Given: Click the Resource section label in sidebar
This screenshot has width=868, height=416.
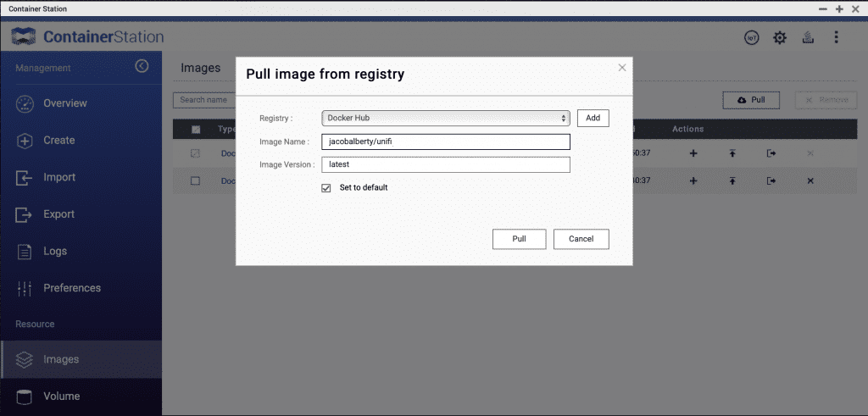Looking at the screenshot, I should [x=35, y=324].
